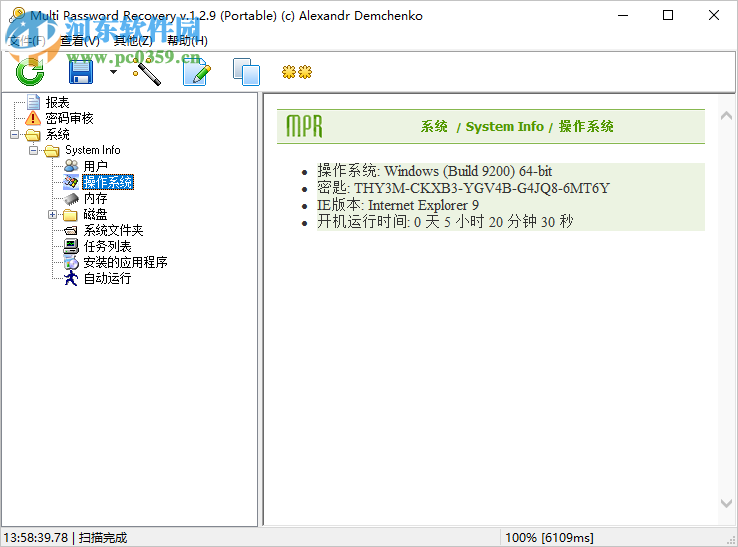738x547 pixels.
Task: Click the scroll down arrow of report pane
Action: click(x=726, y=503)
